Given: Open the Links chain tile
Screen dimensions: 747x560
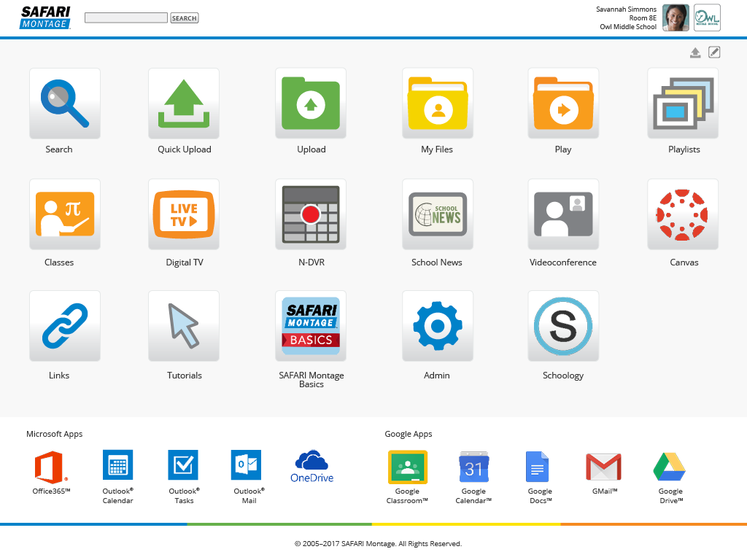Looking at the screenshot, I should click(x=65, y=326).
